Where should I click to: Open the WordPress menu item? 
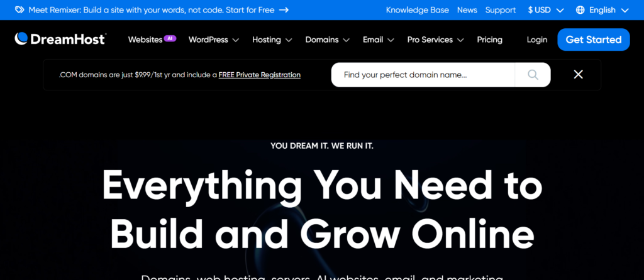click(208, 40)
